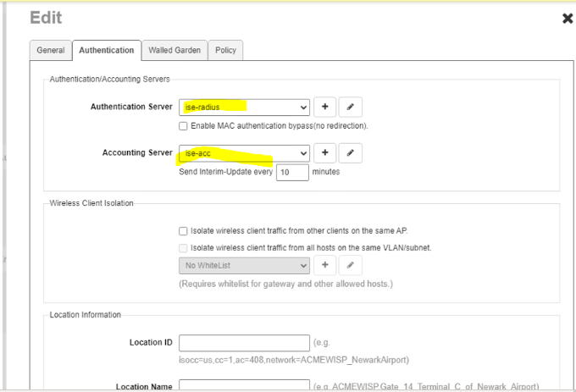Image resolution: width=576 pixels, height=392 pixels.
Task: Open the Authentication Server dropdown showing ise-radius
Action: 244,108
